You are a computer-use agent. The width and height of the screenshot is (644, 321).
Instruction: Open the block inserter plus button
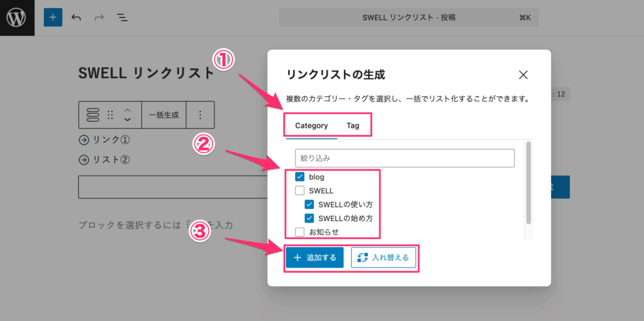pos(53,18)
